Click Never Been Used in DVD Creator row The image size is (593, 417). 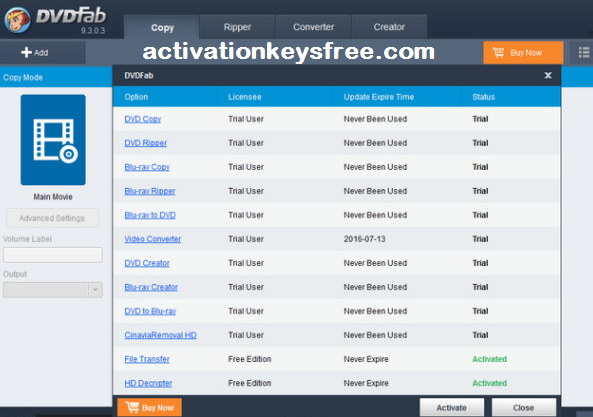375,263
